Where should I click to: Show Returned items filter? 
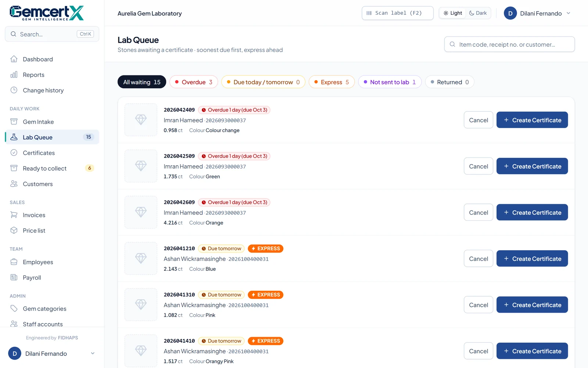pos(449,82)
